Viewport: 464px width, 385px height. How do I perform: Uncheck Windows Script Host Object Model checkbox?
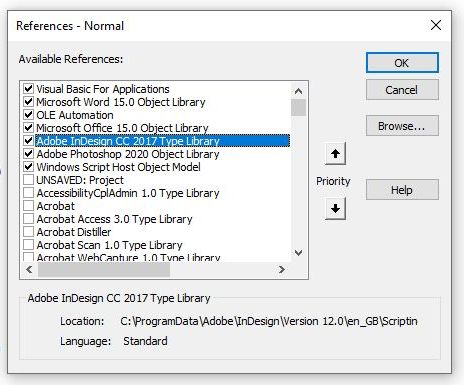pyautogui.click(x=28, y=167)
